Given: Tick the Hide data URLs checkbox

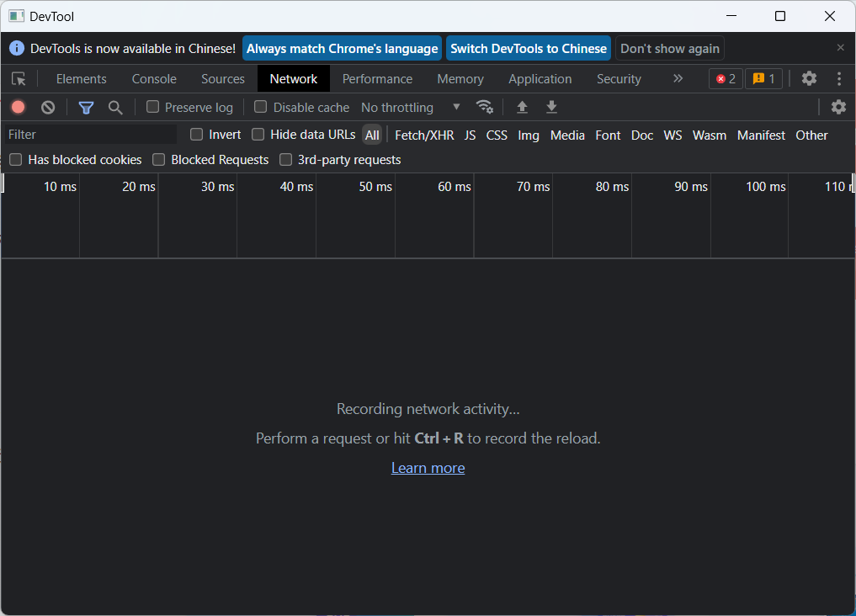Looking at the screenshot, I should coord(258,135).
